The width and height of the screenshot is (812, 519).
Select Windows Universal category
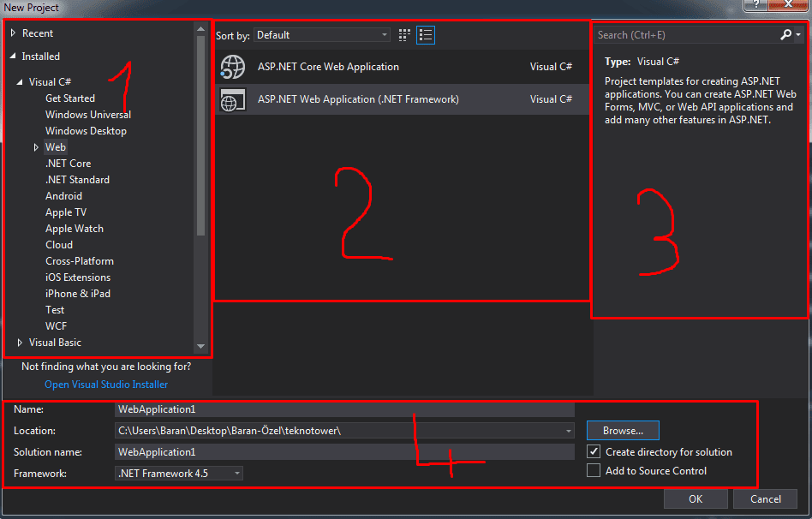click(x=88, y=115)
